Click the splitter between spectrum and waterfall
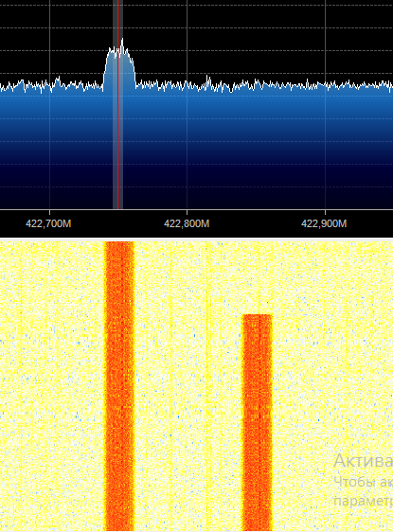393x532 pixels. point(197,239)
